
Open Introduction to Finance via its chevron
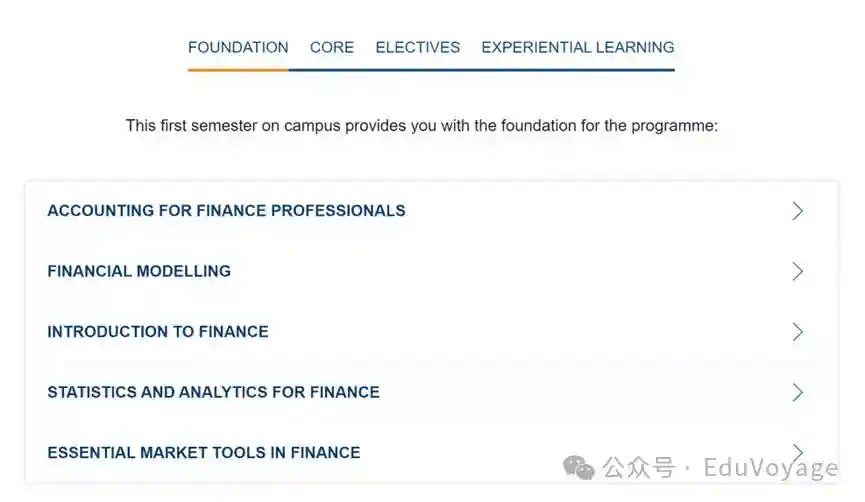(x=797, y=332)
